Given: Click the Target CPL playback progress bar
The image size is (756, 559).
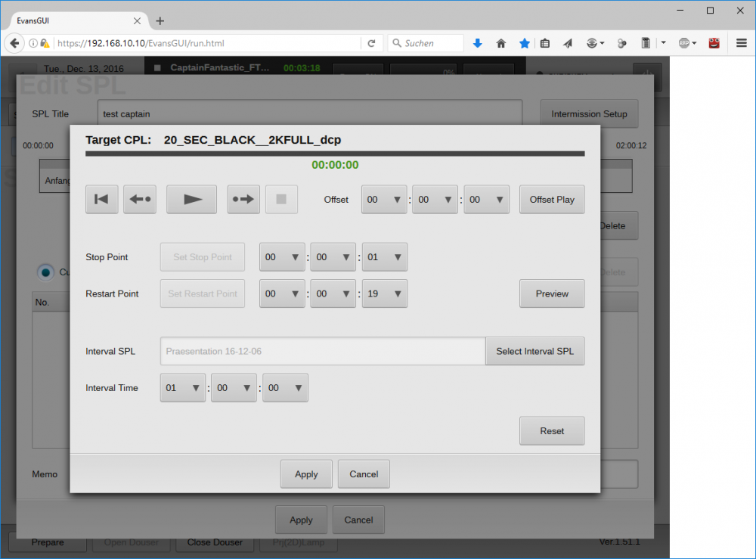Looking at the screenshot, I should point(335,154).
